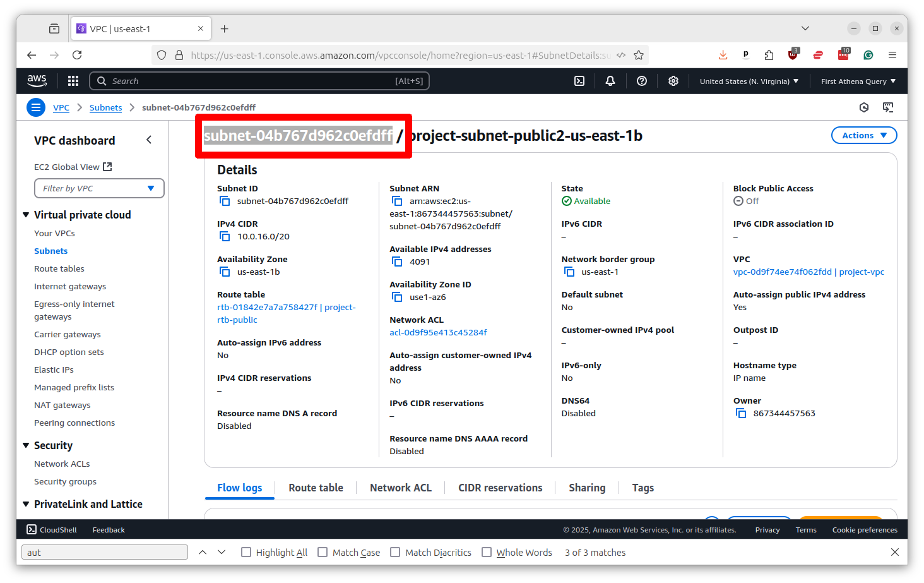Open AWS notifications bell
The height and width of the screenshot is (583, 924).
[x=610, y=81]
